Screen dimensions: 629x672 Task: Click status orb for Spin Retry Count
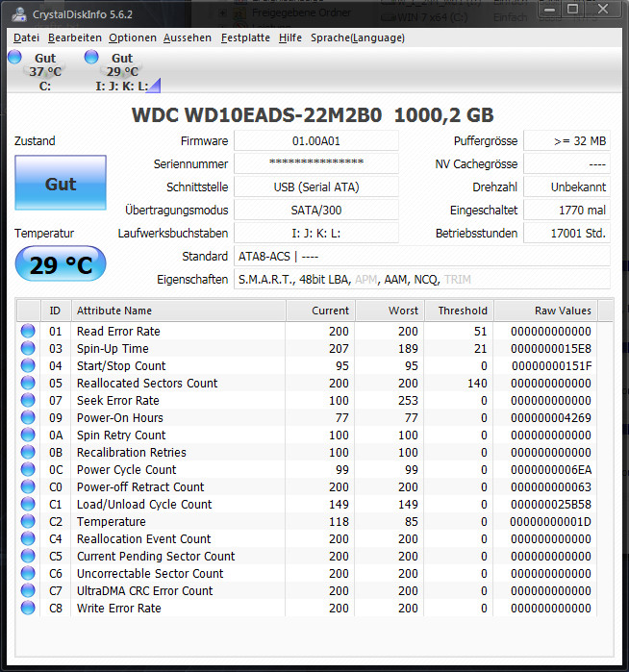28,435
